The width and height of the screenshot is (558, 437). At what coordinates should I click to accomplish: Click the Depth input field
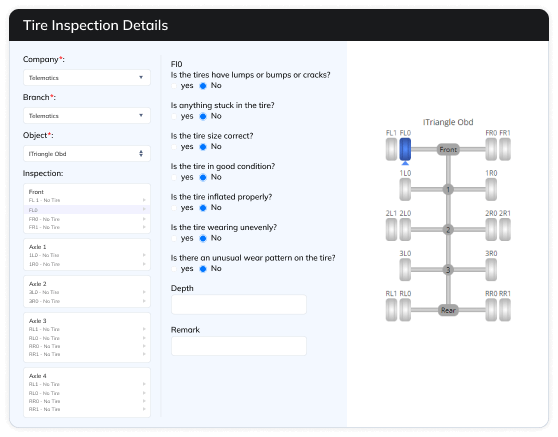239,305
